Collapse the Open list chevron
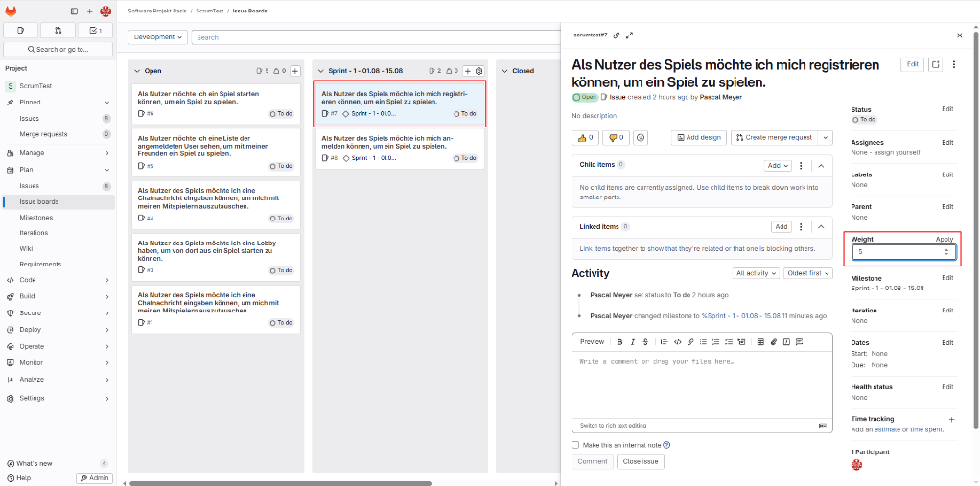 tap(137, 71)
